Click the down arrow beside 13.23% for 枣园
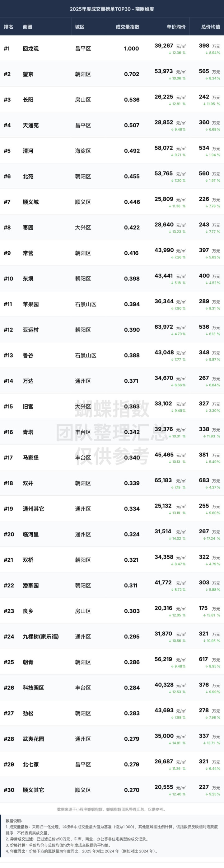The height and width of the screenshot is (868, 224). pos(170,232)
